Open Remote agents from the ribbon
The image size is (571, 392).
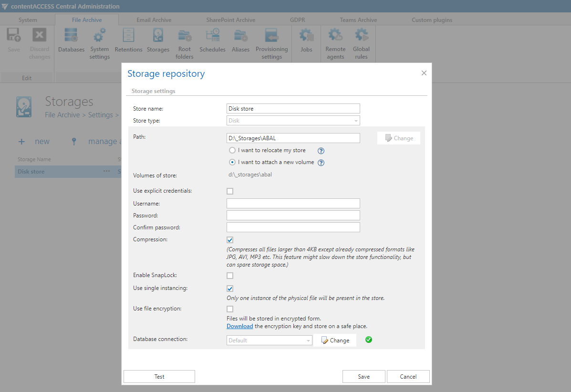click(335, 44)
